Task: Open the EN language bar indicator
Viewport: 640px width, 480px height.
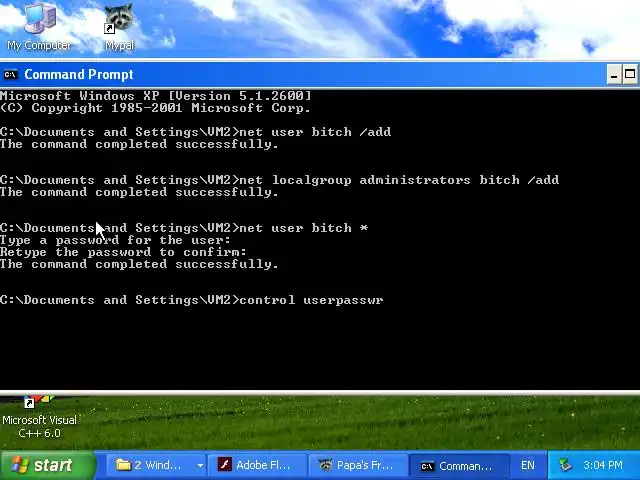Action: pos(528,465)
